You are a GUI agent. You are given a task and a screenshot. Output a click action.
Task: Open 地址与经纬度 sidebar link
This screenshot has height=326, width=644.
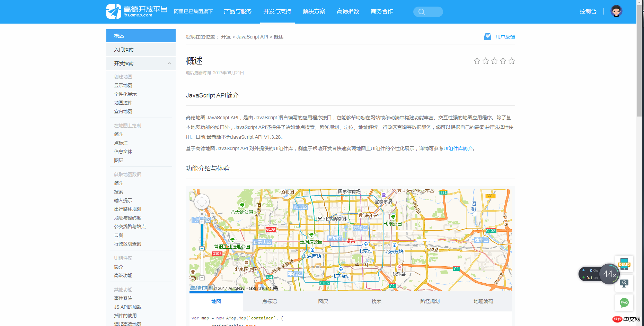pos(127,218)
